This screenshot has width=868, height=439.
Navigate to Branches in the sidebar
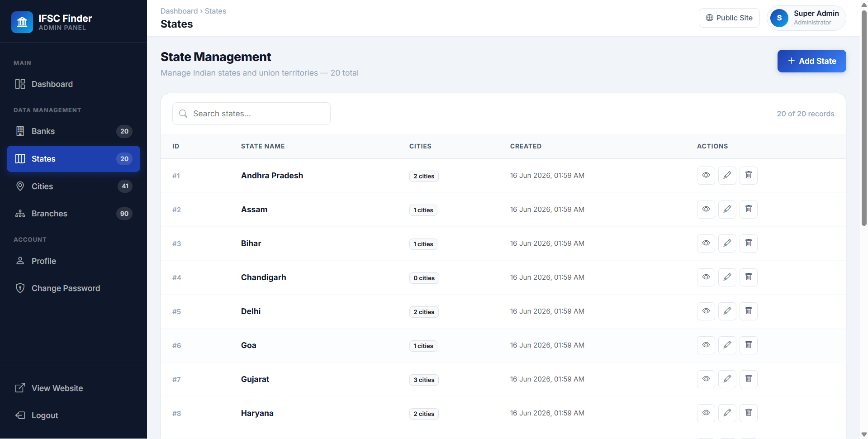coord(73,214)
